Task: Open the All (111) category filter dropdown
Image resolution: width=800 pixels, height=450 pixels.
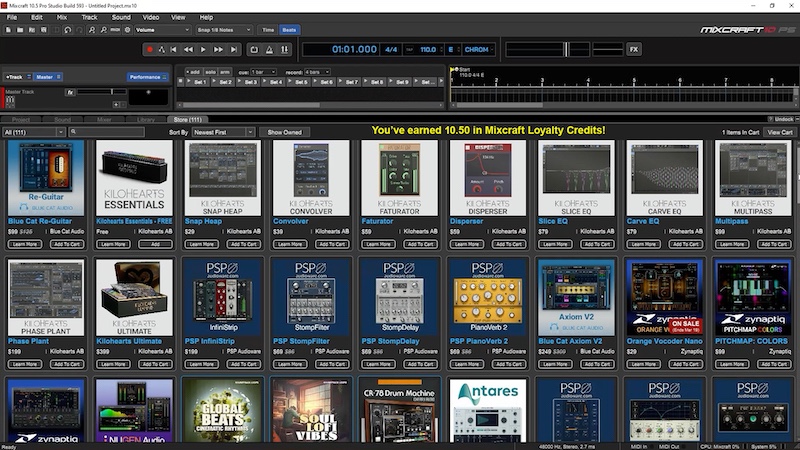Action: 34,132
